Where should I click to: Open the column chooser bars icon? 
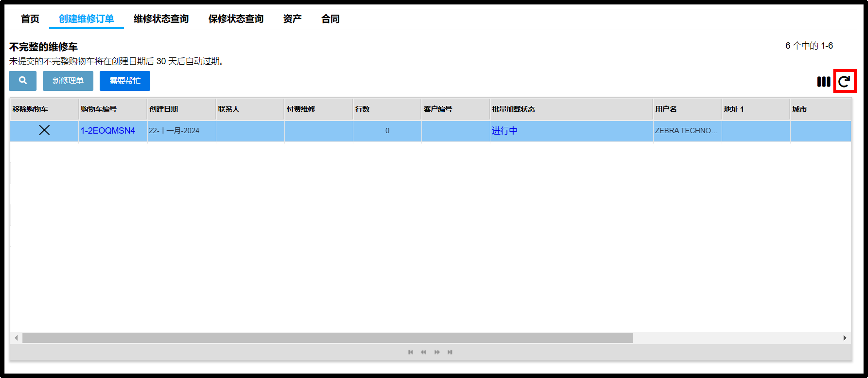coord(823,82)
